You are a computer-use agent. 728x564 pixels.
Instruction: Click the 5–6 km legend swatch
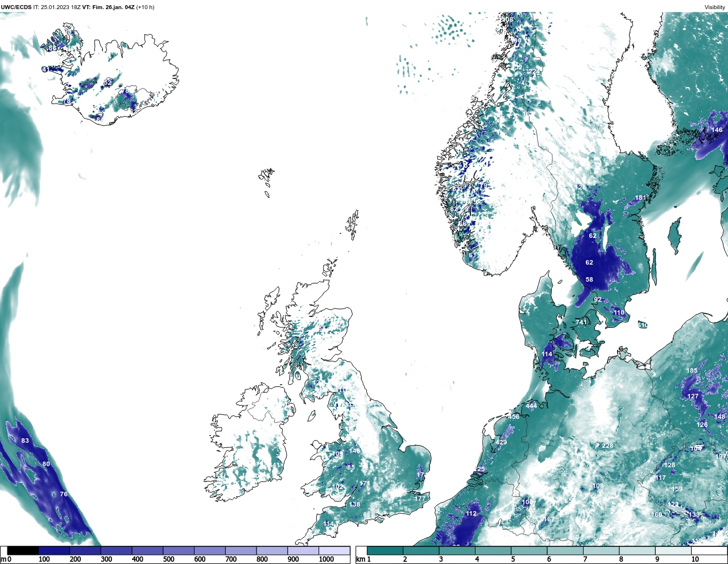coord(528,551)
